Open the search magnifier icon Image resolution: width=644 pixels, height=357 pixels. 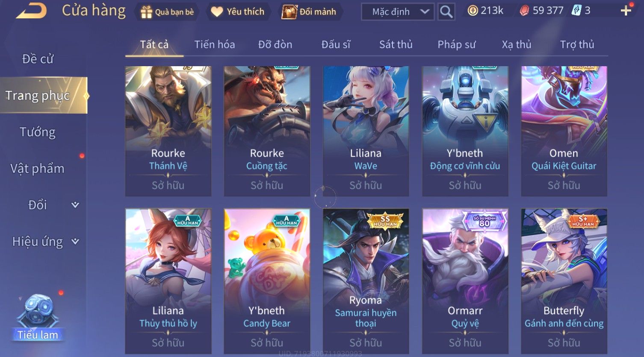click(x=446, y=12)
